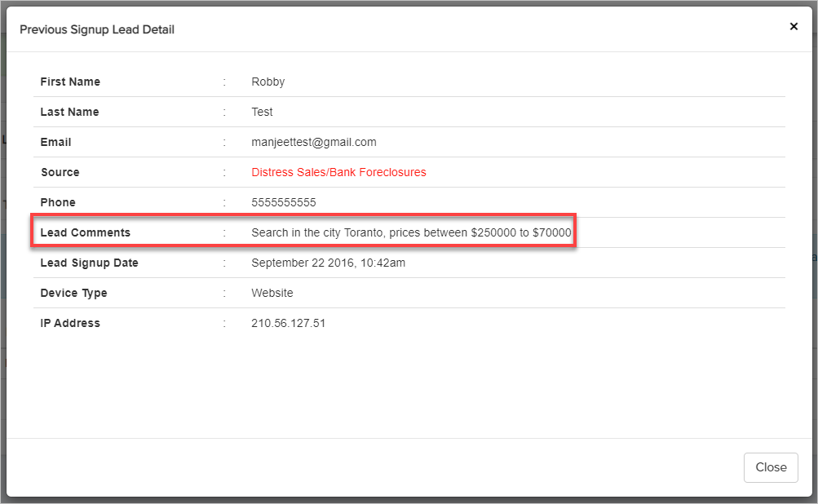Viewport: 818px width, 504px height.
Task: Click the Email field label
Action: 55,142
